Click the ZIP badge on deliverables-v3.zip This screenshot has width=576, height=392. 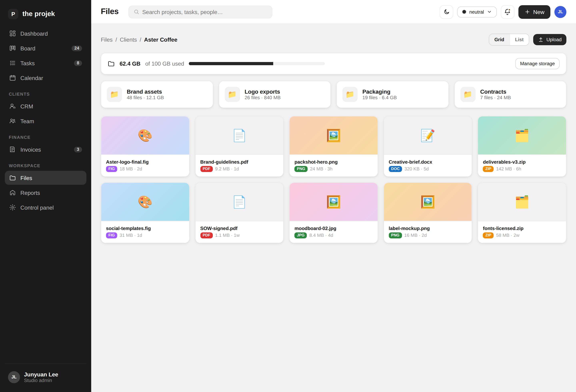pos(488,169)
